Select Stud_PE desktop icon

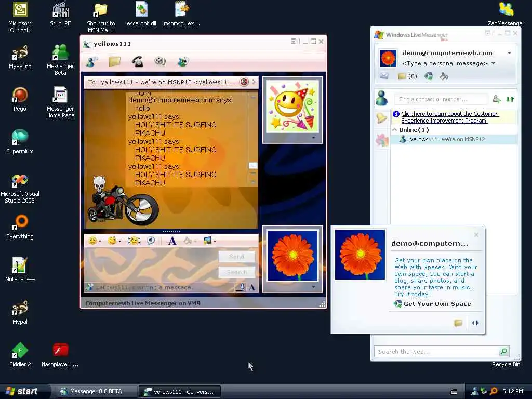click(60, 14)
